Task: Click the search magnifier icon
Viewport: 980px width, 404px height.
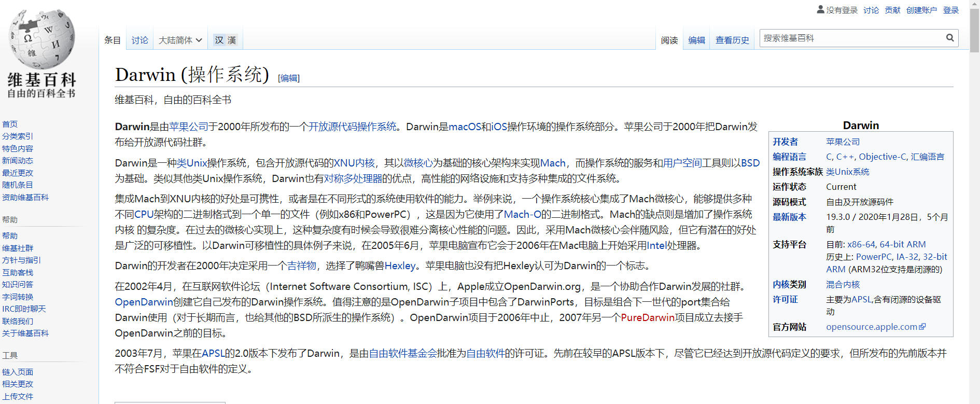Action: point(950,38)
